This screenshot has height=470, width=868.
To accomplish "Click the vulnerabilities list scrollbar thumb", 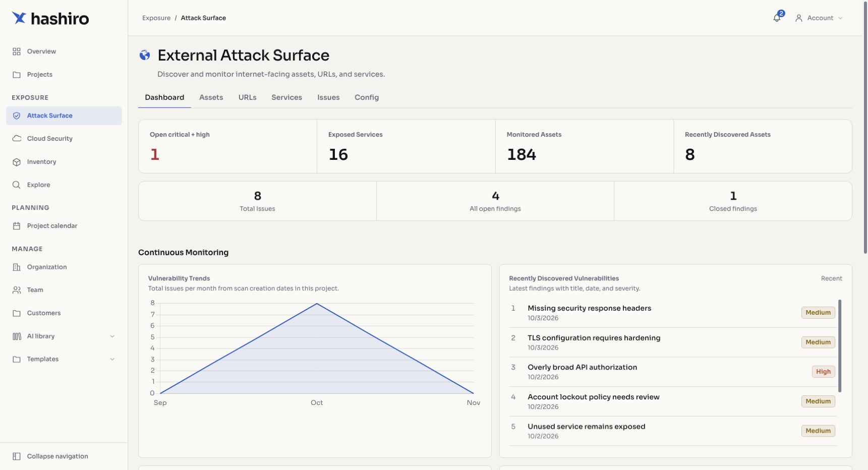I will 840,345.
